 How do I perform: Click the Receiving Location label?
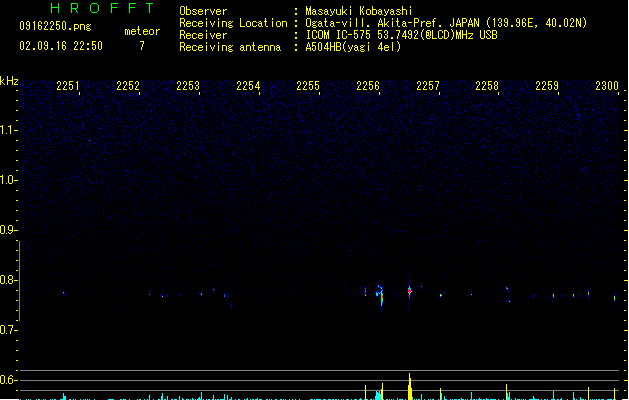point(233,23)
